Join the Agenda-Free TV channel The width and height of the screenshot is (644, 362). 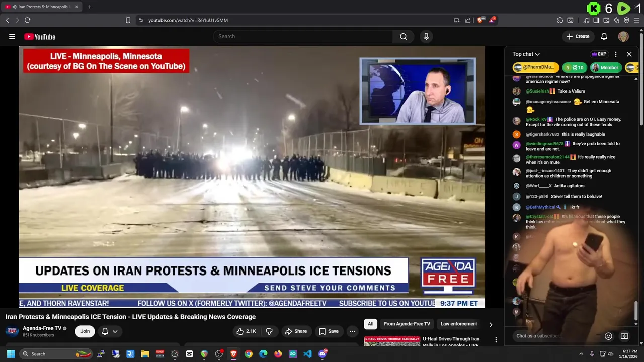click(x=85, y=331)
